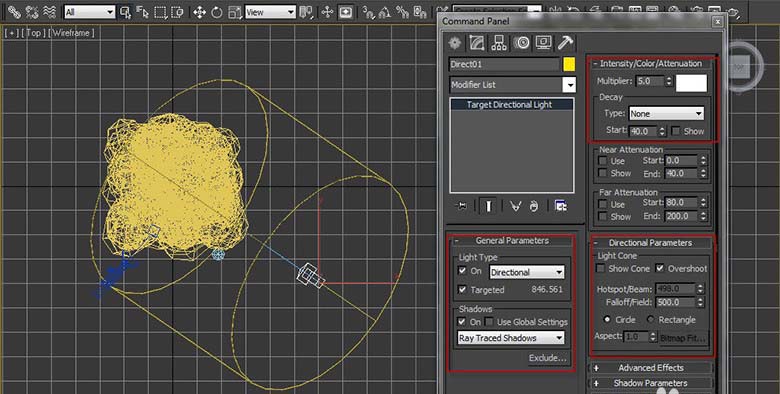Image resolution: width=780 pixels, height=394 pixels.
Task: Enable Use Global Settings checkbox
Action: (489, 322)
